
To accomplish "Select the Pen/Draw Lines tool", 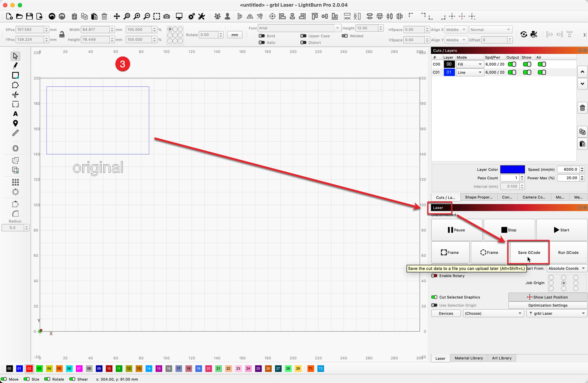I will [x=15, y=66].
